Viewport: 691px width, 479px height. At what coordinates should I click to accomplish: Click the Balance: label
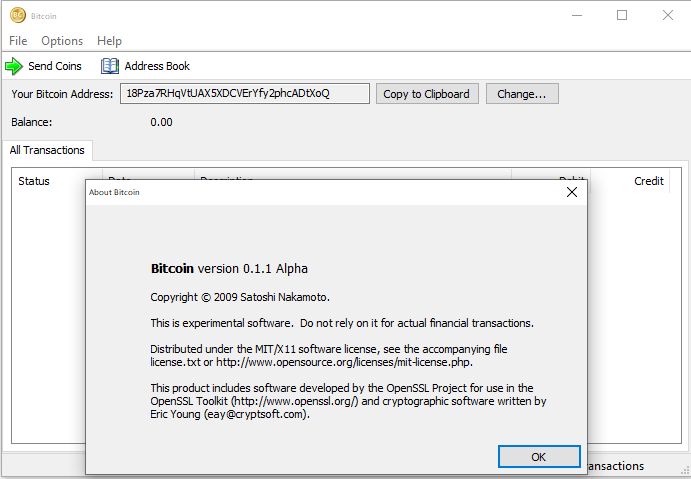pyautogui.click(x=32, y=122)
